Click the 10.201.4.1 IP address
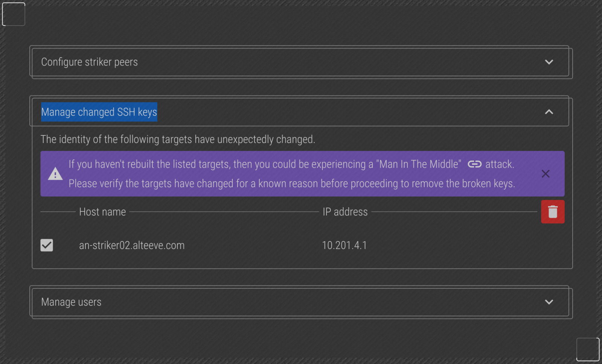This screenshot has height=364, width=602. [344, 245]
